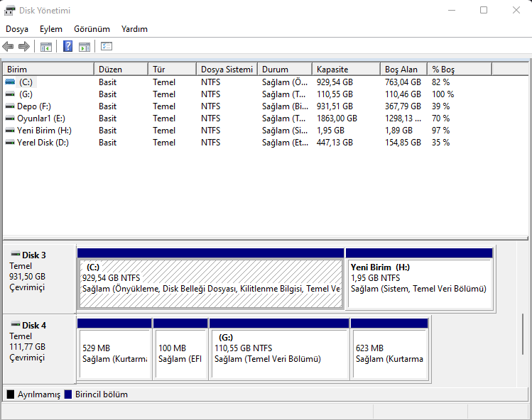Select the 623 MB recovery partition block

[x=389, y=349]
